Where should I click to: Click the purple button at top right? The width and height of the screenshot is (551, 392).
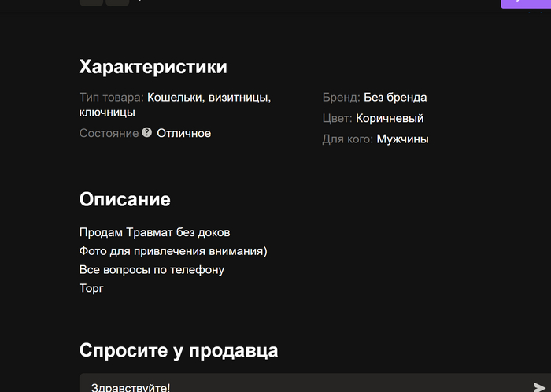pos(526,3)
